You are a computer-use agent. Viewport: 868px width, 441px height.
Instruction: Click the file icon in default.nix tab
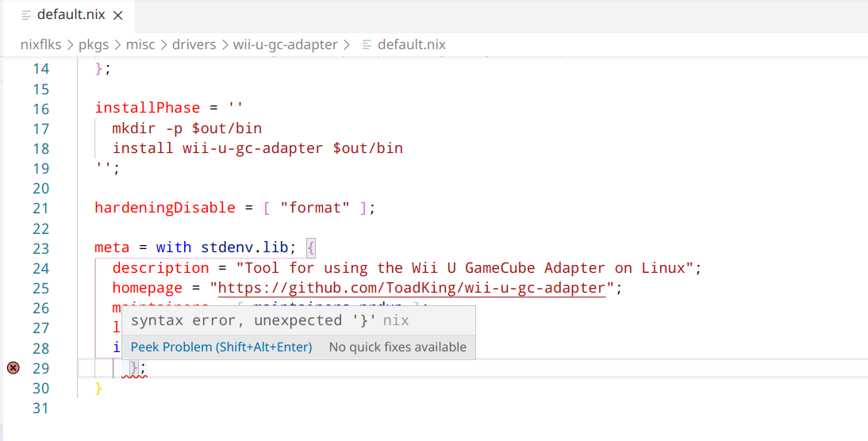[26, 16]
